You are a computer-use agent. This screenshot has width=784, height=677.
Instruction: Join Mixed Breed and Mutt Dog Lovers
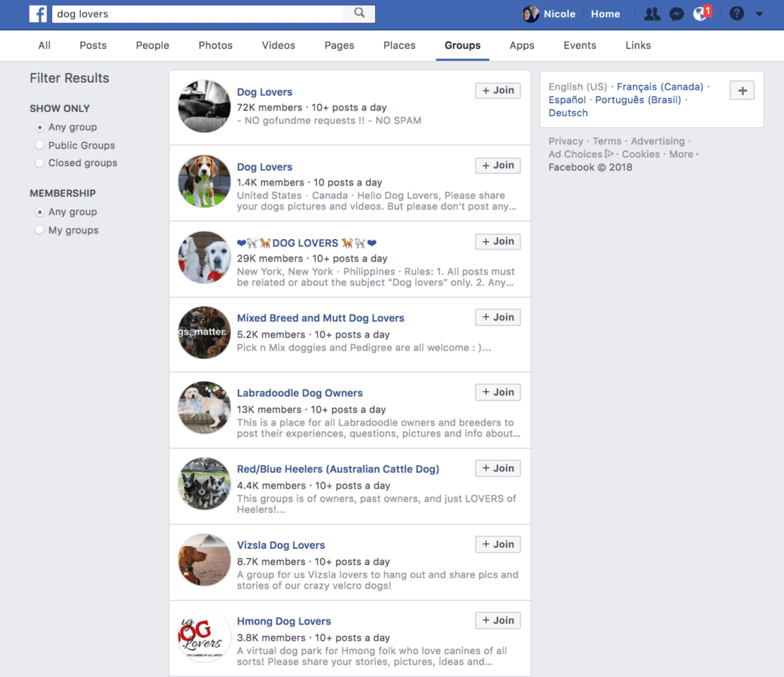pos(498,317)
